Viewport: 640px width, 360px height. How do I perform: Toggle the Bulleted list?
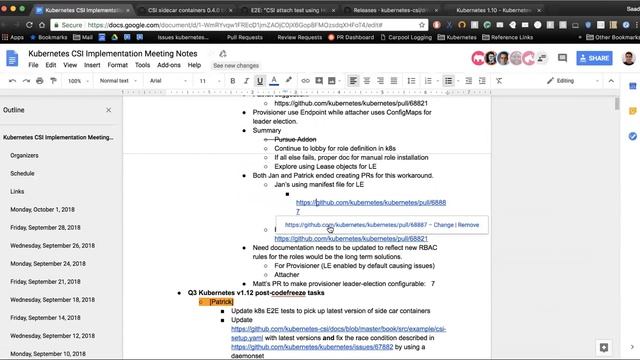(448, 81)
